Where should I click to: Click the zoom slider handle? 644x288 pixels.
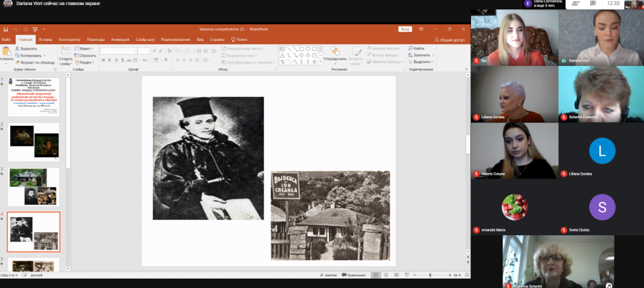pos(430,275)
